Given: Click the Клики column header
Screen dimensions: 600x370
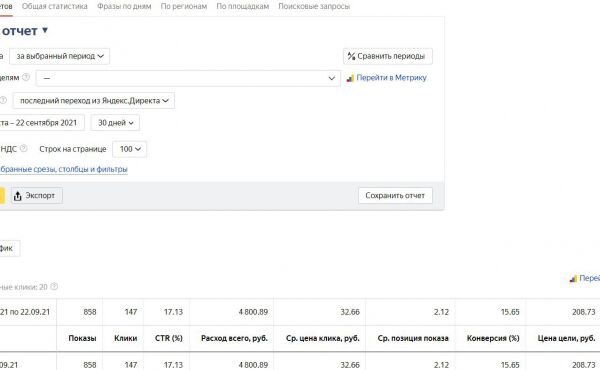Looking at the screenshot, I should (126, 338).
